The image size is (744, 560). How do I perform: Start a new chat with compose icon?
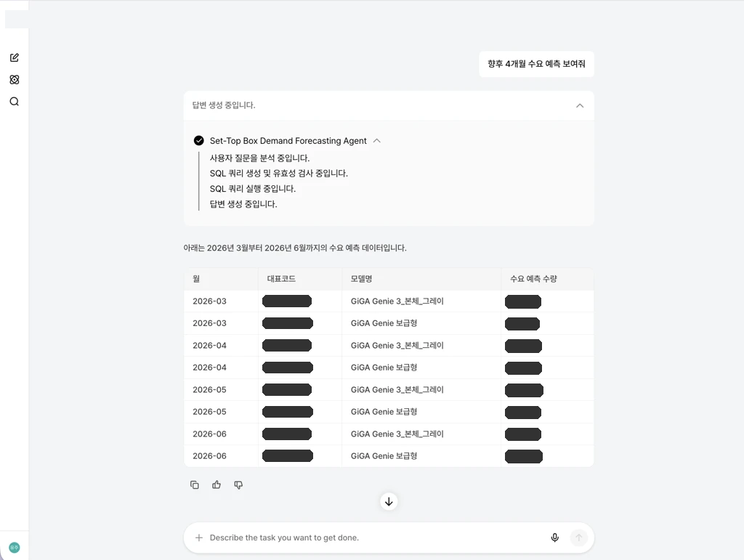click(x=15, y=57)
